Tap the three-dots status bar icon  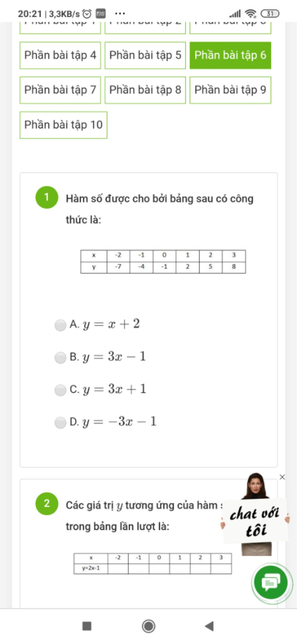tap(120, 13)
